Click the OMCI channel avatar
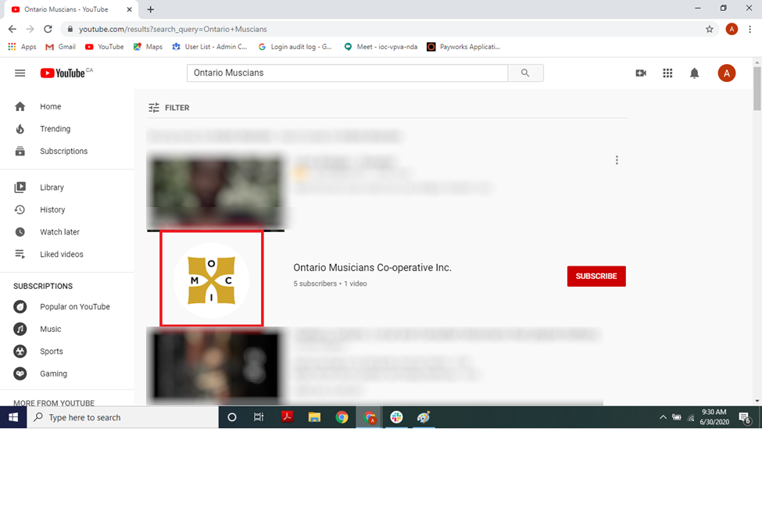Screen dimensions: 762x532 pos(211,280)
